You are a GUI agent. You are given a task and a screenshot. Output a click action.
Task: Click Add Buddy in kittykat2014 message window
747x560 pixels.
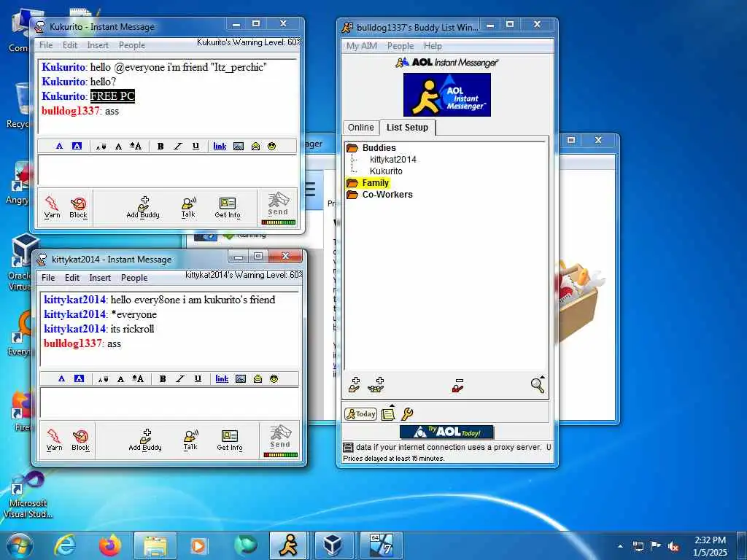click(145, 440)
